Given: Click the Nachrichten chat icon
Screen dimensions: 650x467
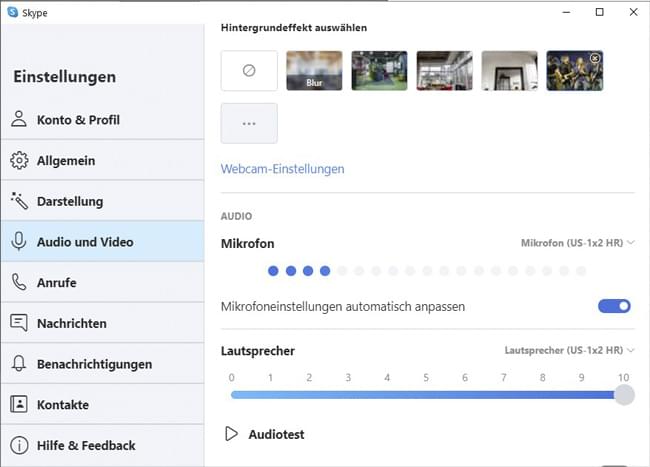Looking at the screenshot, I should point(19,323).
